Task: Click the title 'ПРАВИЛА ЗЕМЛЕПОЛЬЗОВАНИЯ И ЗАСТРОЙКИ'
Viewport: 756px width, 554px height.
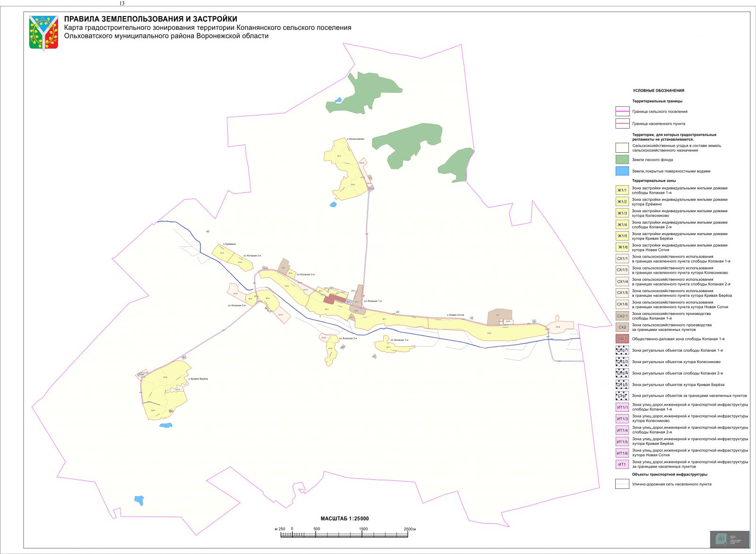Action: [151, 19]
